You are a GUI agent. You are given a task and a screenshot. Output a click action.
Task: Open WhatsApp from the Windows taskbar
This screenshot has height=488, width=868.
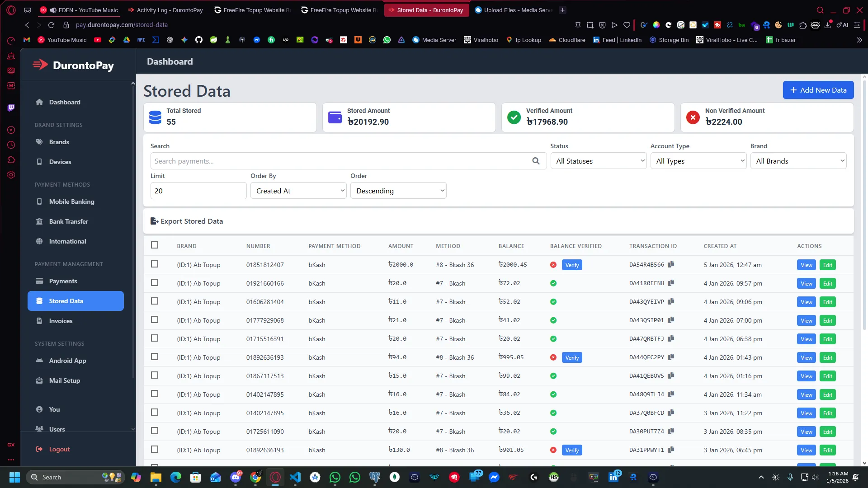pos(335,477)
